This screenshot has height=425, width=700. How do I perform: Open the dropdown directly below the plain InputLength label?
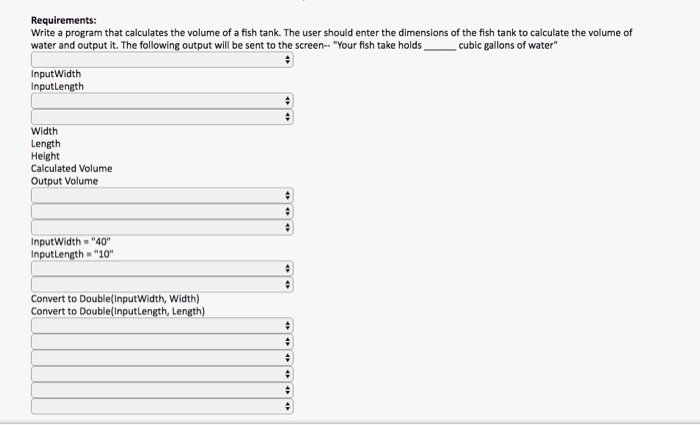(162, 101)
